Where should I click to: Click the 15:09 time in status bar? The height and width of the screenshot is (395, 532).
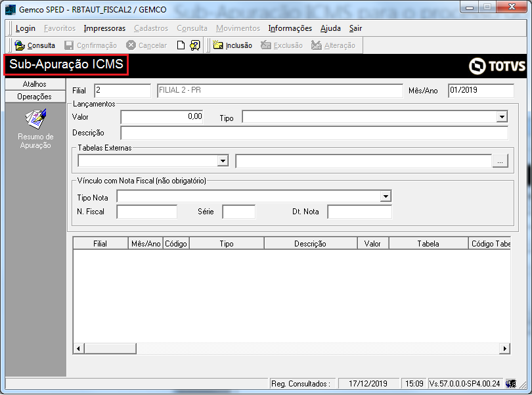tap(414, 384)
